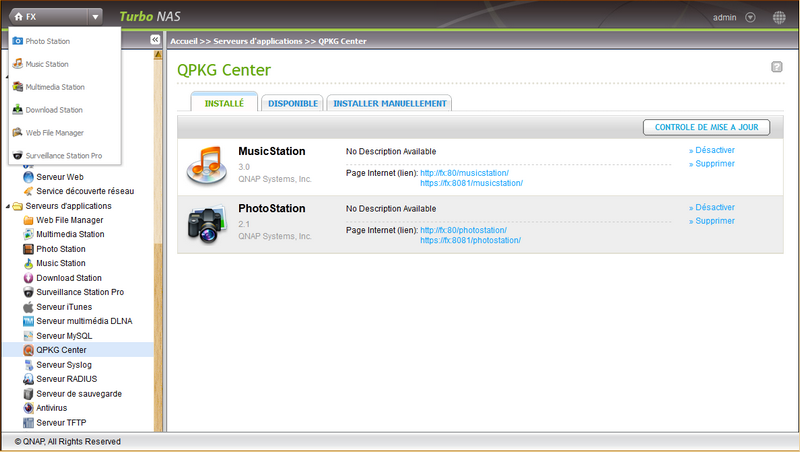Click the MusicStation package icon
Image resolution: width=800 pixels, height=452 pixels.
click(206, 166)
